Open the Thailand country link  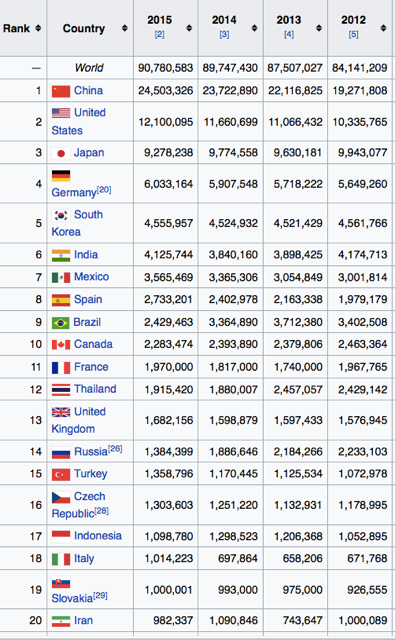95,389
